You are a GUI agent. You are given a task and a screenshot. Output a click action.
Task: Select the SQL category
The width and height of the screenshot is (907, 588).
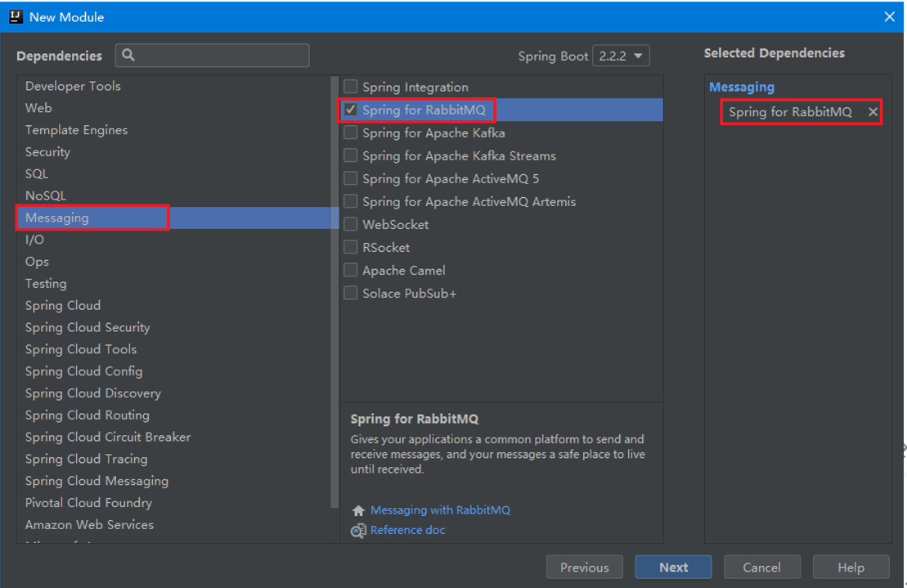173,174
